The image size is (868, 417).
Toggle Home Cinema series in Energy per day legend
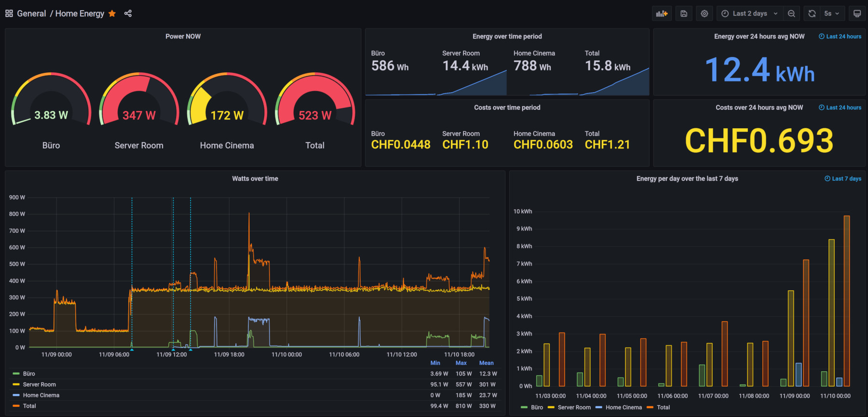(624, 407)
